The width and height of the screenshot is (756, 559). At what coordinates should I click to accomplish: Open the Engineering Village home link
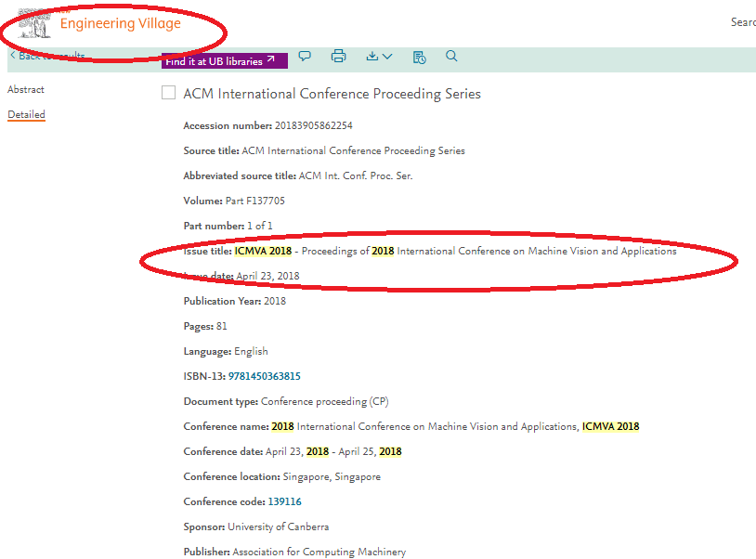click(120, 23)
